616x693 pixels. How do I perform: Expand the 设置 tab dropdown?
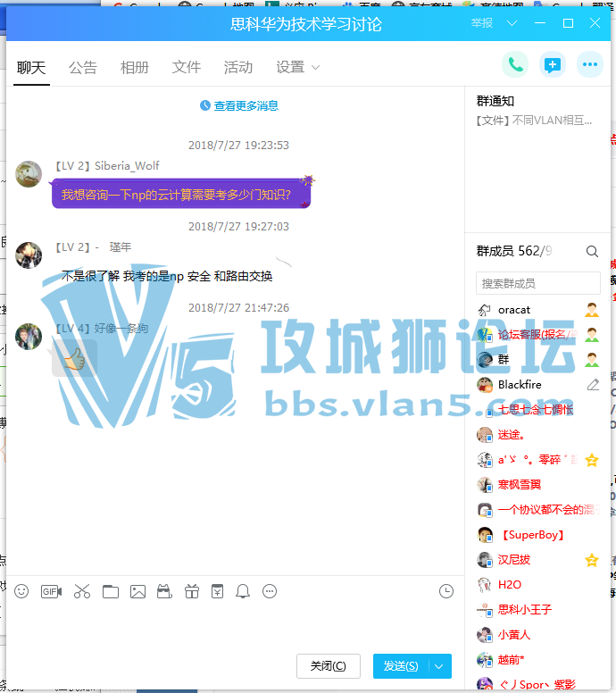coord(315,68)
